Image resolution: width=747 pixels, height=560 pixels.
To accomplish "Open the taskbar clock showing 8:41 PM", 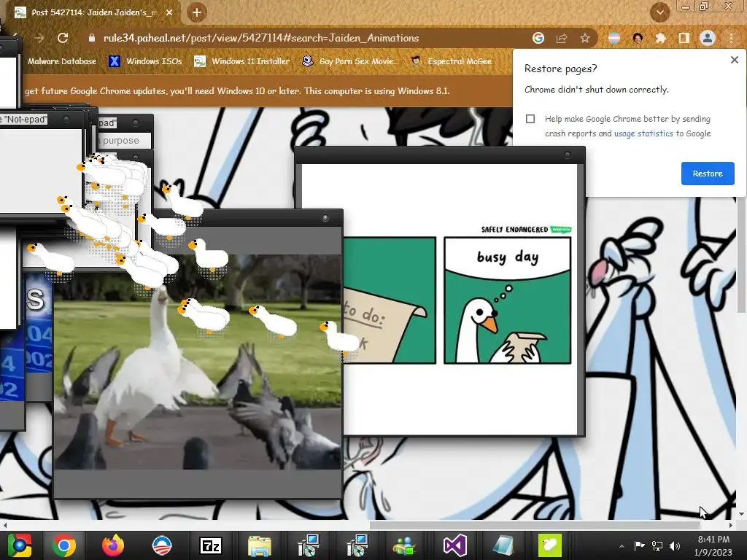I will pyautogui.click(x=713, y=545).
